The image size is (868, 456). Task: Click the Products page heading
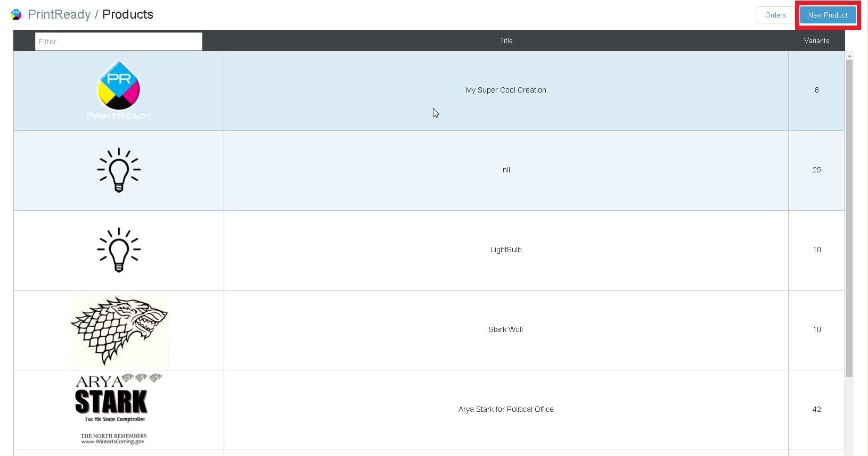pyautogui.click(x=128, y=14)
